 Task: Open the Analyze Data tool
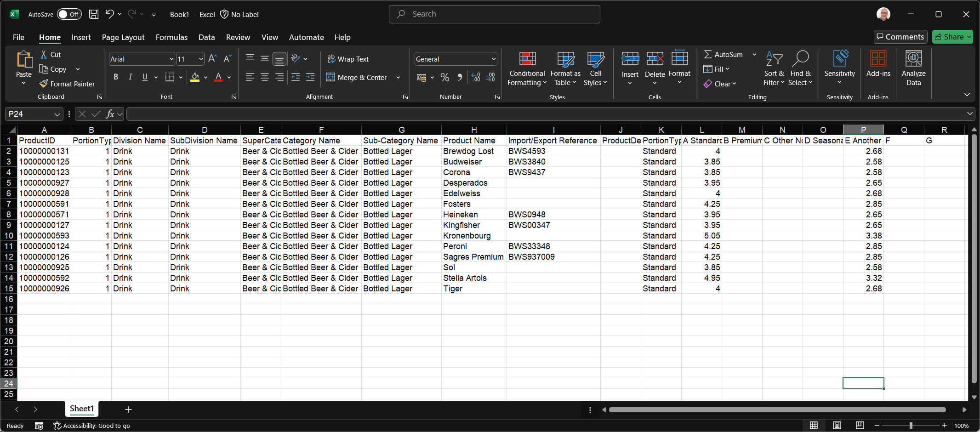pos(913,68)
